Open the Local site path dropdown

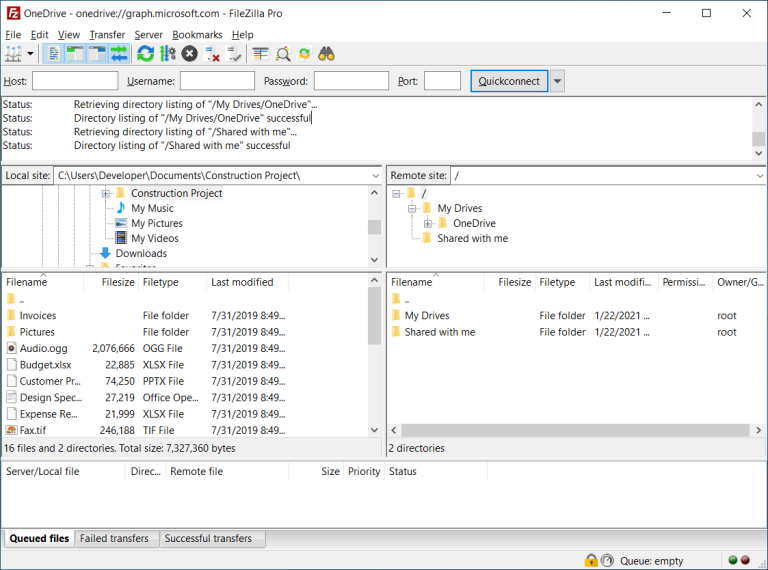pos(375,176)
